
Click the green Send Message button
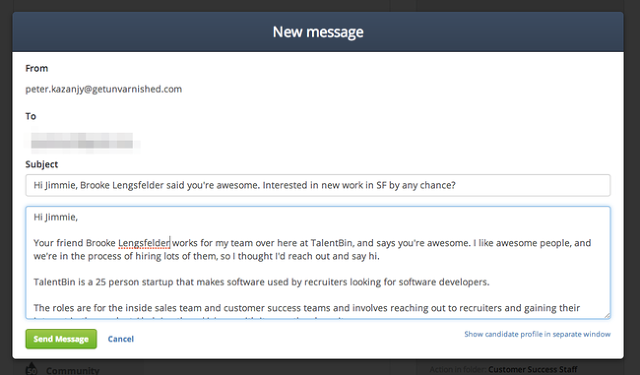tap(61, 339)
